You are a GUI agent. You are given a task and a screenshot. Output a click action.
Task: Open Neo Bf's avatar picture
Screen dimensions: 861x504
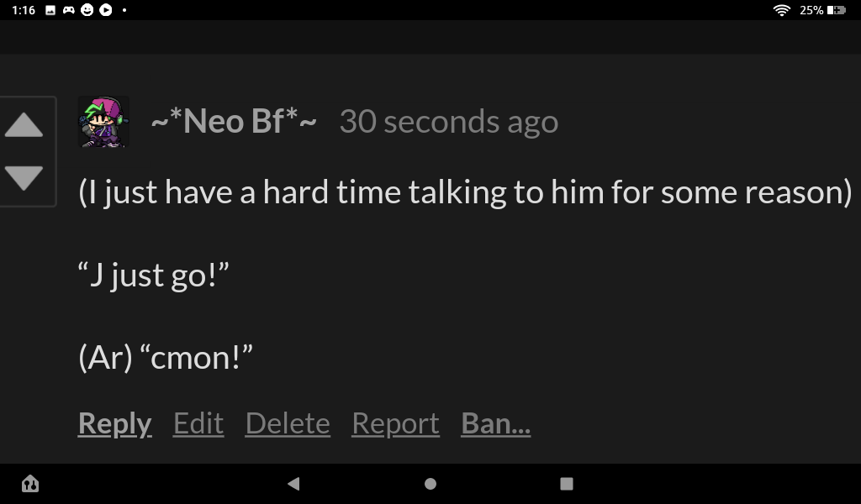[x=103, y=122]
